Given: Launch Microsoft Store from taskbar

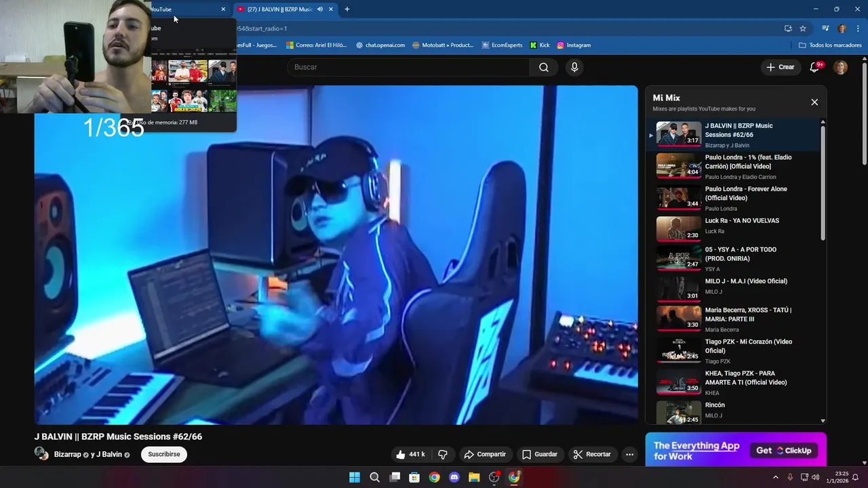Looking at the screenshot, I should tap(414, 477).
